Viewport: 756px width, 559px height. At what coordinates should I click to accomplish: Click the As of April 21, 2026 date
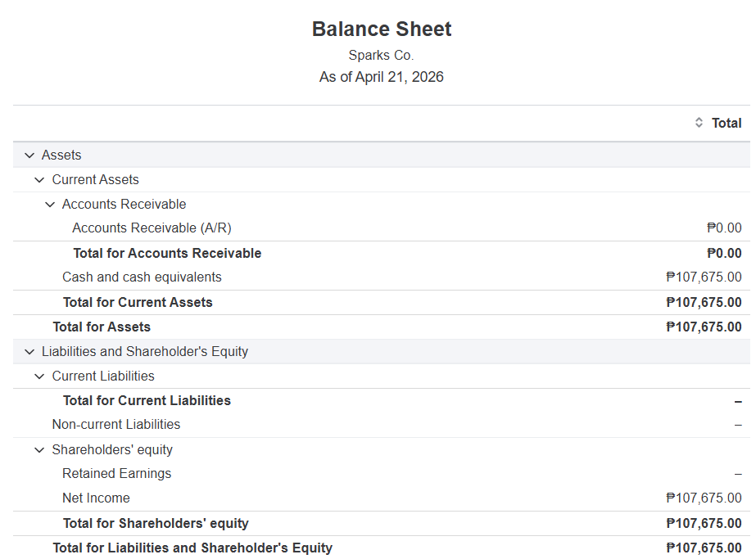click(382, 77)
